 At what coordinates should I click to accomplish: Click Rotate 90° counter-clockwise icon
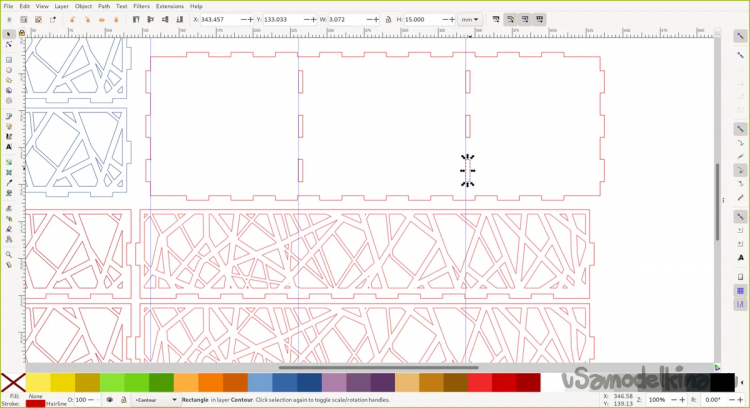(x=73, y=19)
